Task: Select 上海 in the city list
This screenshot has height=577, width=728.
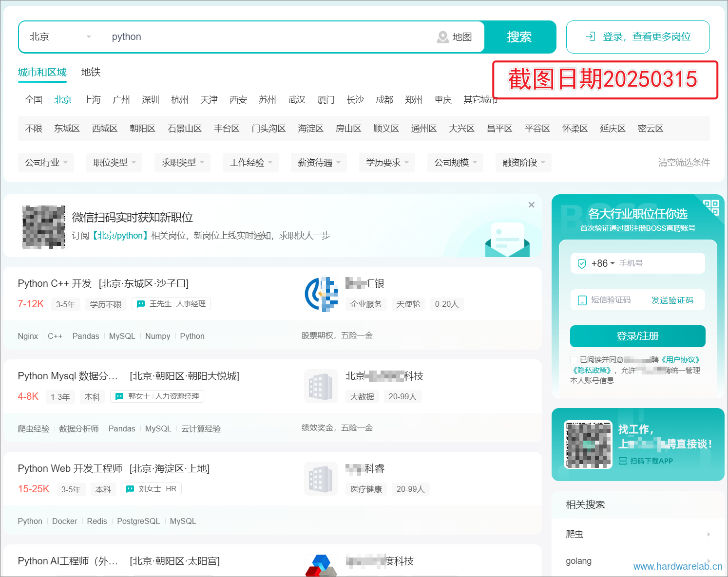Action: (x=92, y=100)
